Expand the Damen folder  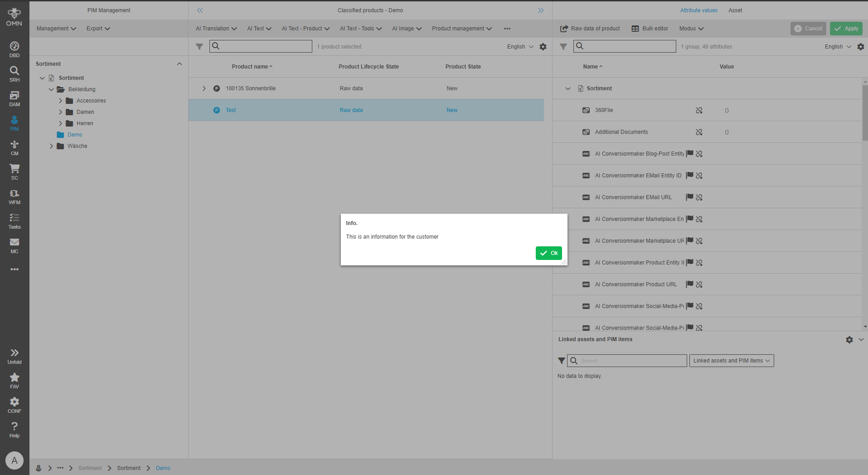point(60,112)
